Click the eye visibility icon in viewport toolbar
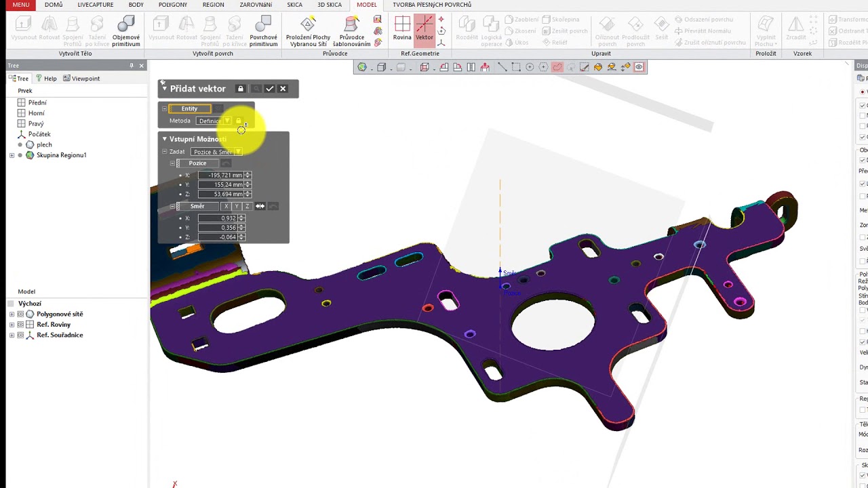This screenshot has height=488, width=868. tap(638, 66)
